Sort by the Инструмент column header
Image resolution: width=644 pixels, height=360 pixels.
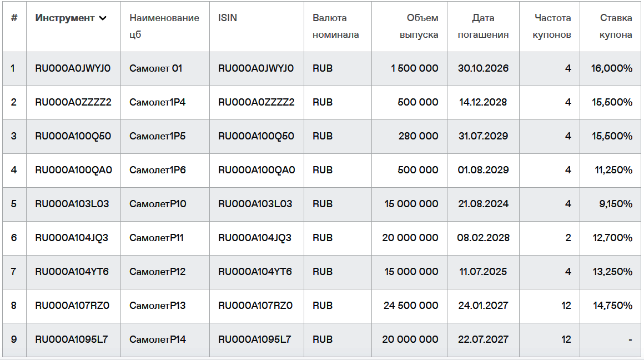tap(65, 18)
